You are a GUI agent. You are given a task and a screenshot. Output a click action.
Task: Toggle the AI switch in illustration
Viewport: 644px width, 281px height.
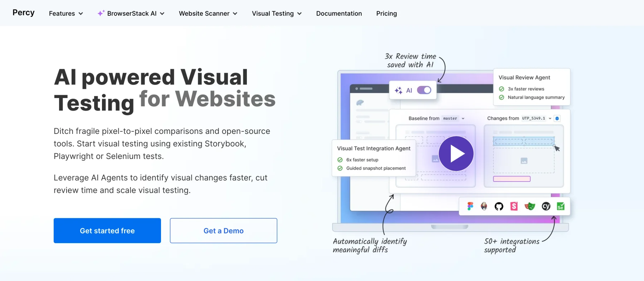424,90
